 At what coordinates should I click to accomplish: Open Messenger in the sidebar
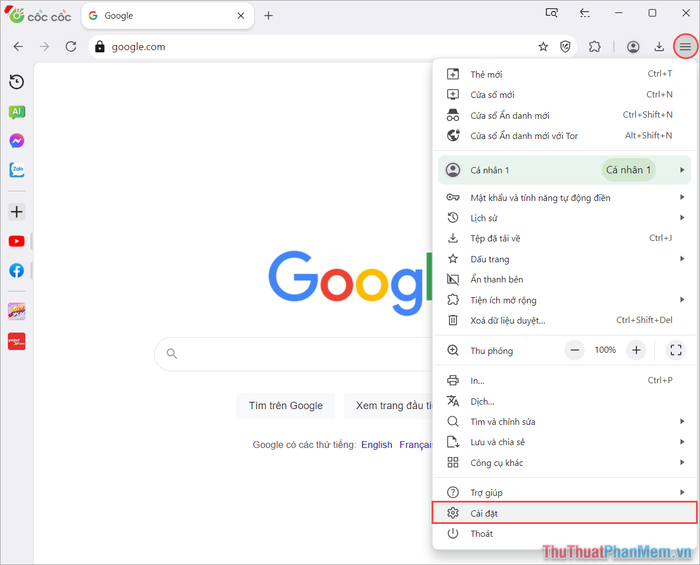(17, 141)
